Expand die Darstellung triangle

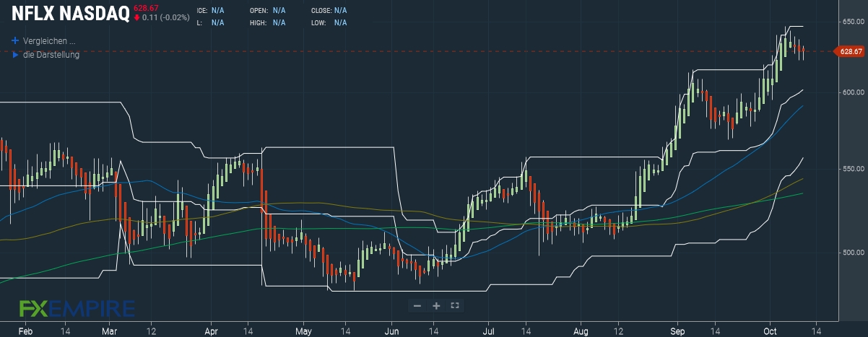coord(15,54)
